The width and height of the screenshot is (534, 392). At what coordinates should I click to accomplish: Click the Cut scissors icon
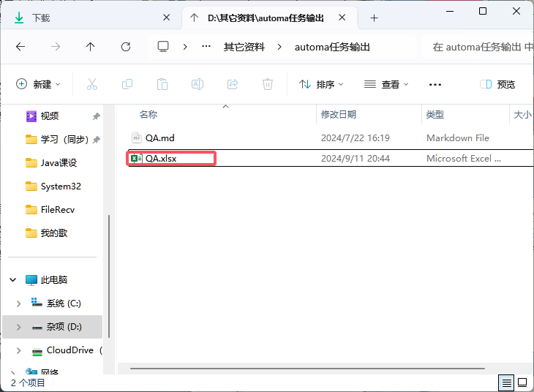click(x=92, y=84)
